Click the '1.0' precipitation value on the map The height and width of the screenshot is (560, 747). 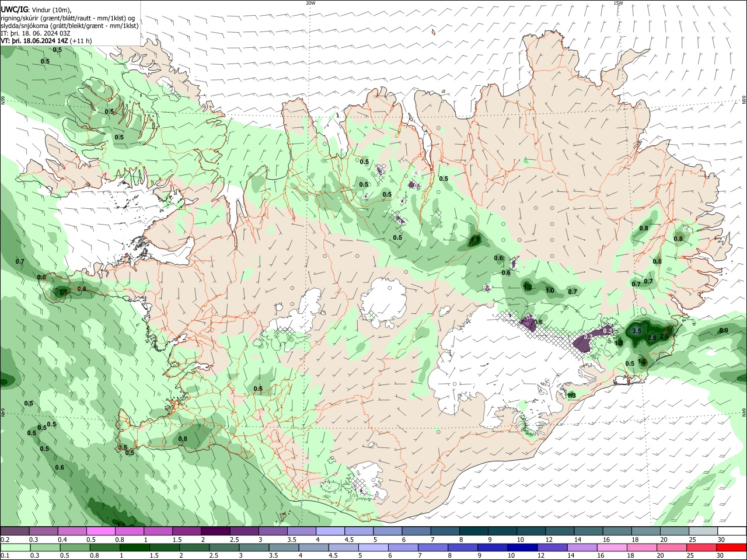(x=550, y=290)
